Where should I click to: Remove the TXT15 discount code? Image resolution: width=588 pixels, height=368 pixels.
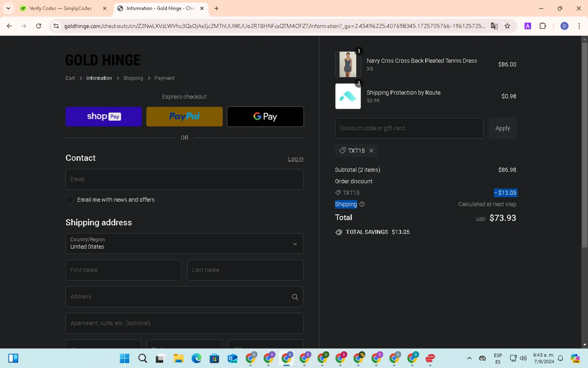pyautogui.click(x=371, y=151)
